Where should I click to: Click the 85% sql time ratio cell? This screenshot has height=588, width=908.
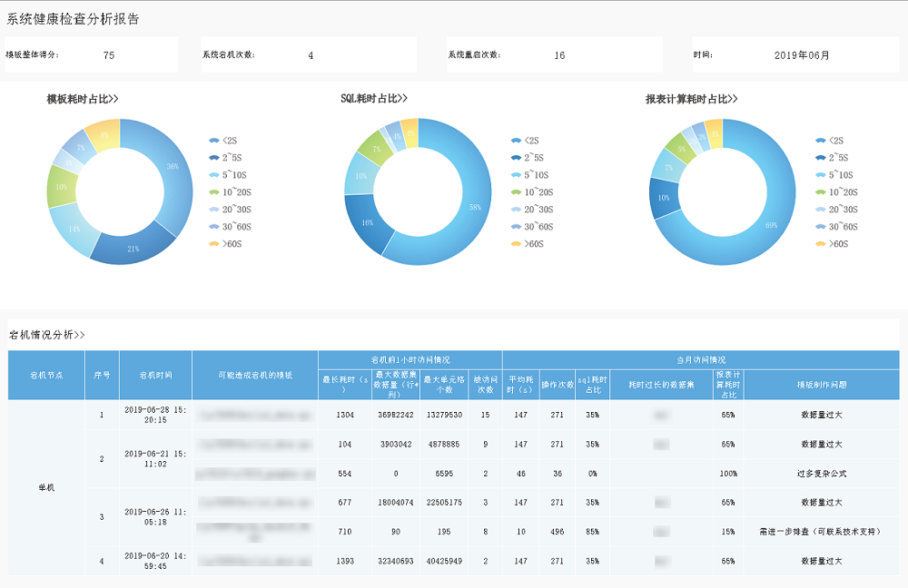pyautogui.click(x=592, y=531)
